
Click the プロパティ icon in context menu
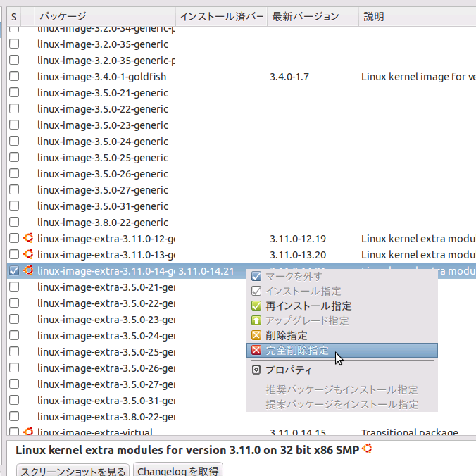click(x=256, y=370)
